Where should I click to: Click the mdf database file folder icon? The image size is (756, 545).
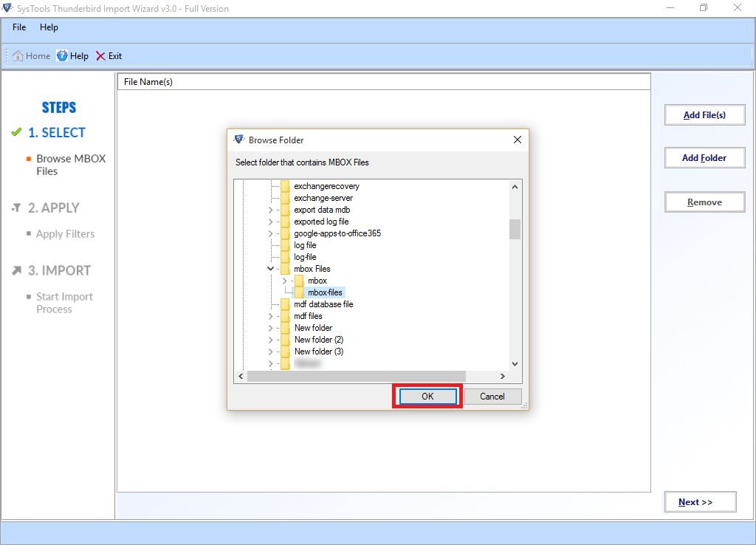point(286,304)
